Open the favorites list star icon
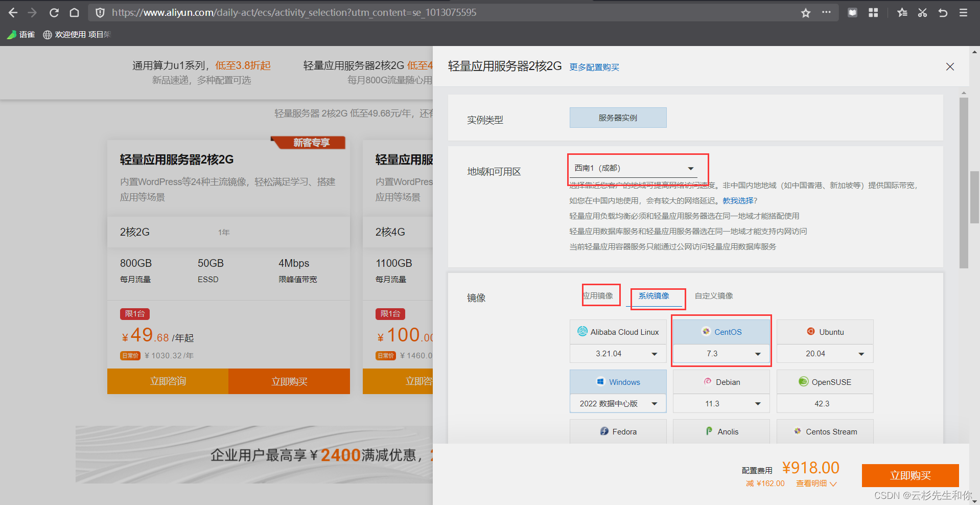 pyautogui.click(x=902, y=13)
